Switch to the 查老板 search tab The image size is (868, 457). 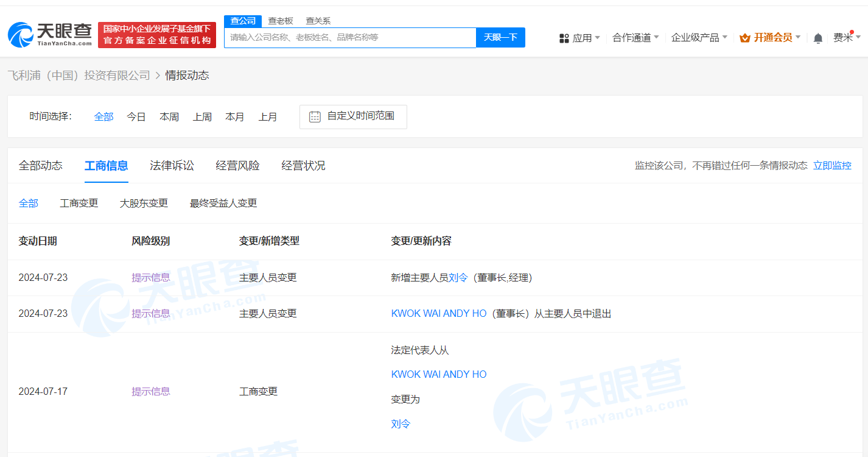281,21
